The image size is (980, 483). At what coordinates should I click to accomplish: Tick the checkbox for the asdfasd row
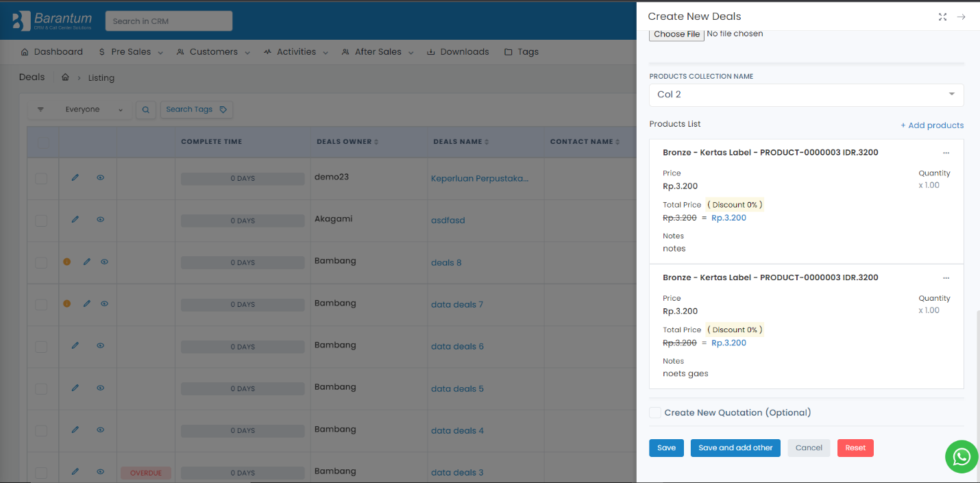pos(41,221)
